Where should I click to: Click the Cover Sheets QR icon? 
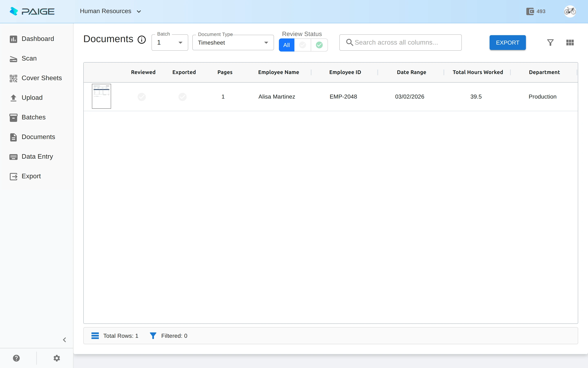coord(13,78)
